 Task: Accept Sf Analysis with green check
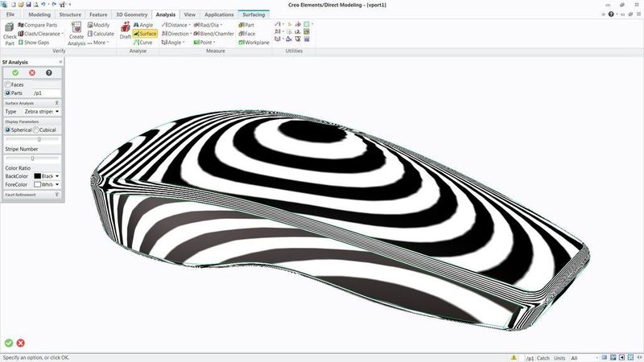(x=15, y=72)
